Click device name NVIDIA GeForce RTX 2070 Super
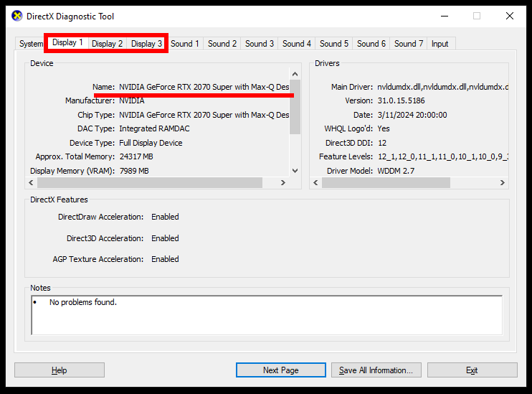The image size is (532, 394). 204,87
